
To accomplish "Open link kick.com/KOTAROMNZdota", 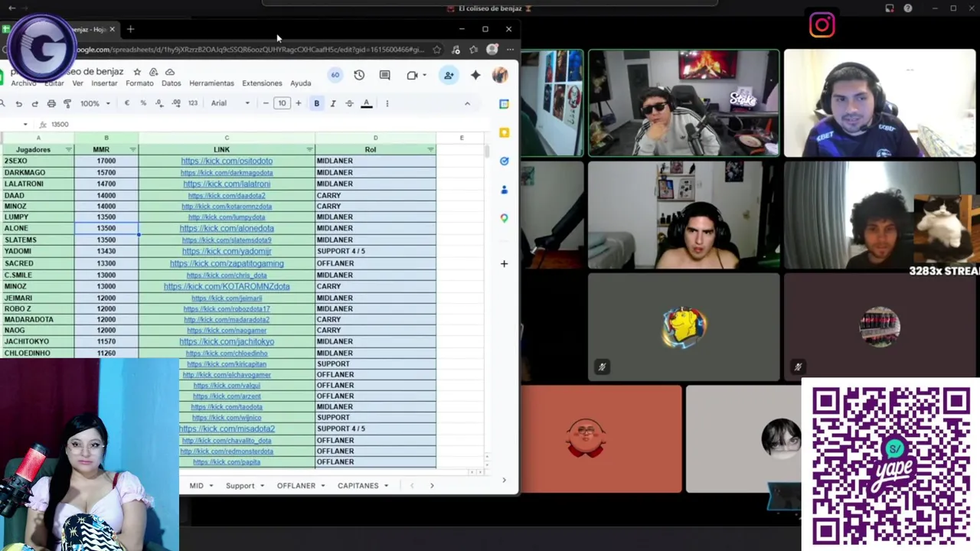I will 227,286.
